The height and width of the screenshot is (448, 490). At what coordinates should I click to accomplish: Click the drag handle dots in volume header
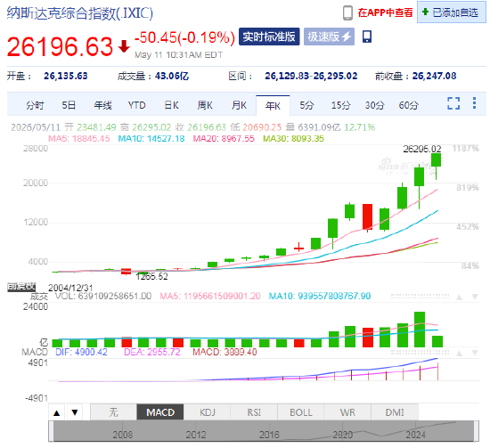click(x=420, y=297)
